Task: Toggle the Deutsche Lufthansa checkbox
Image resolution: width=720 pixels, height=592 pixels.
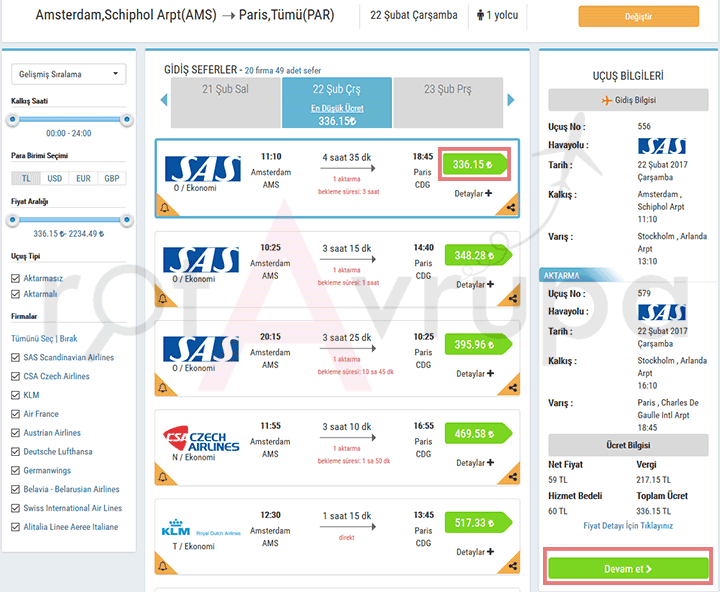Action: 16,452
